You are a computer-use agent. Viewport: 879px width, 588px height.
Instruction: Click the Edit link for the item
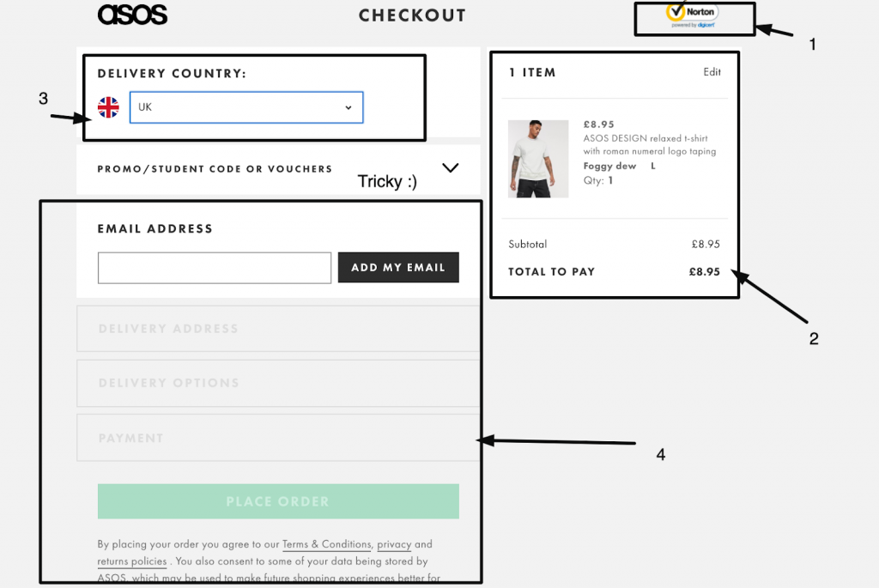[x=712, y=73]
